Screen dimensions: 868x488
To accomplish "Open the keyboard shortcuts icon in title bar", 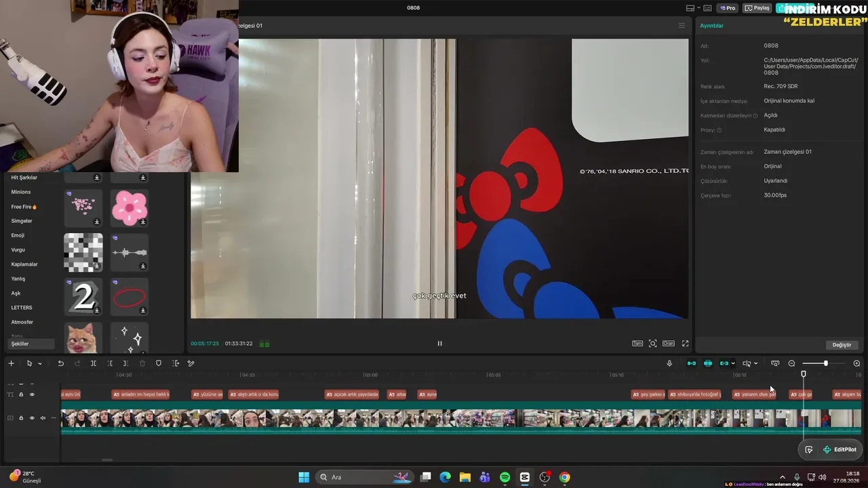I will (x=707, y=8).
